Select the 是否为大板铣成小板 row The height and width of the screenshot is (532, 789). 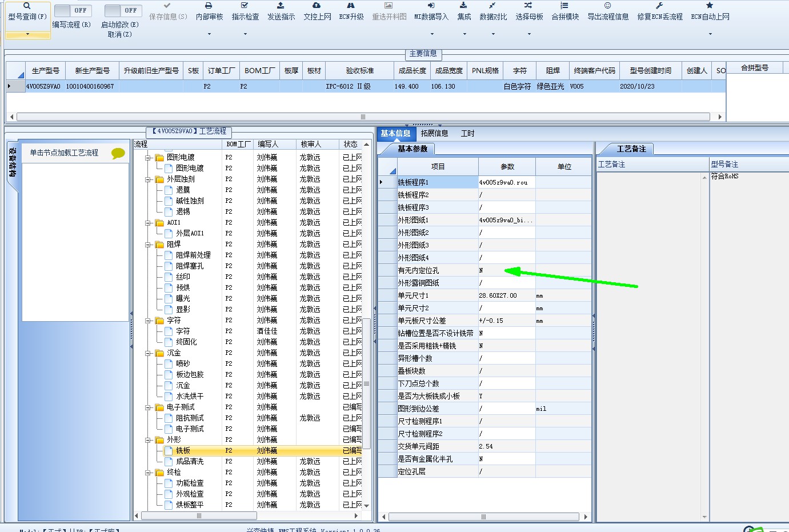click(x=484, y=396)
